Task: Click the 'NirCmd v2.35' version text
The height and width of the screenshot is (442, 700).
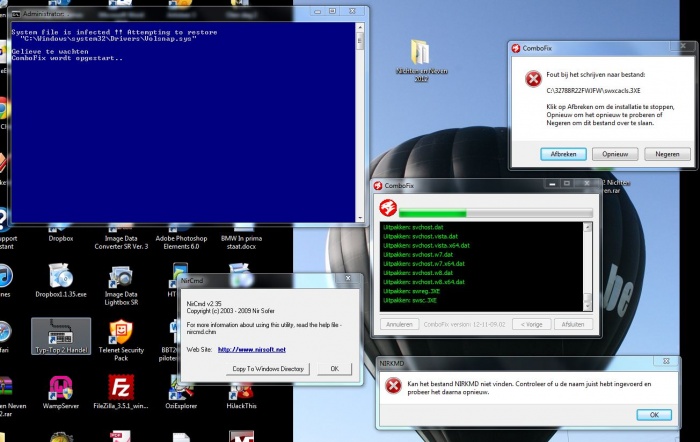Action: [x=204, y=304]
